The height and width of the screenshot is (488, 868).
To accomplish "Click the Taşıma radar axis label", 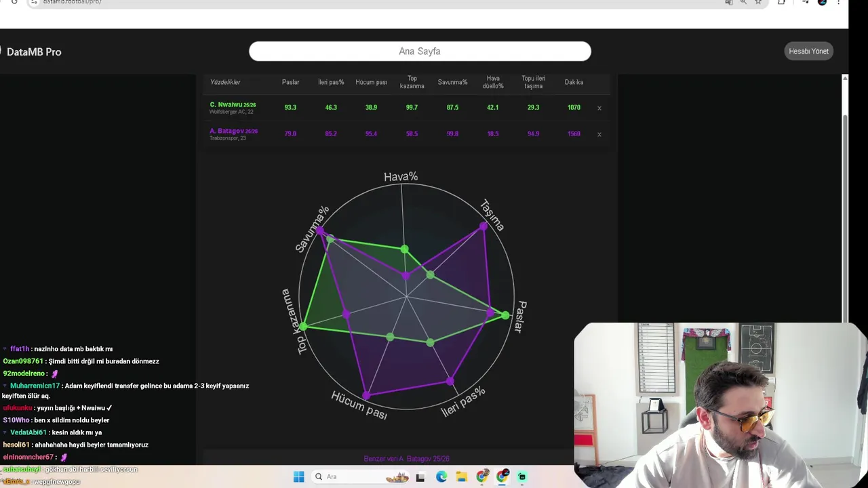I will coord(492,215).
